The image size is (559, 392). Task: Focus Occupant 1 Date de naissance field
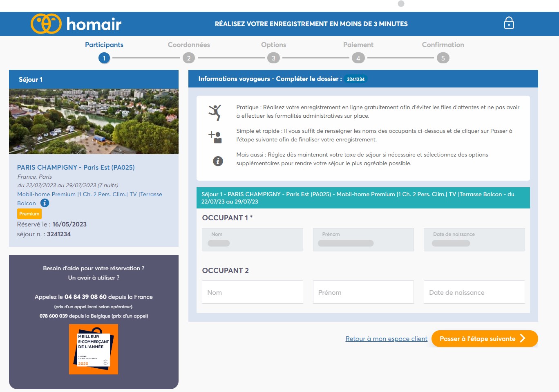point(474,240)
